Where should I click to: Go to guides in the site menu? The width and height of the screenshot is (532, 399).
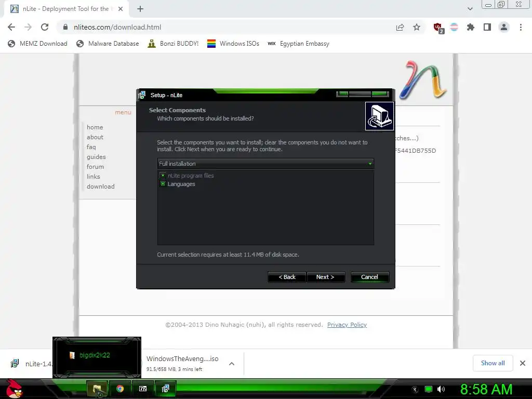(96, 157)
